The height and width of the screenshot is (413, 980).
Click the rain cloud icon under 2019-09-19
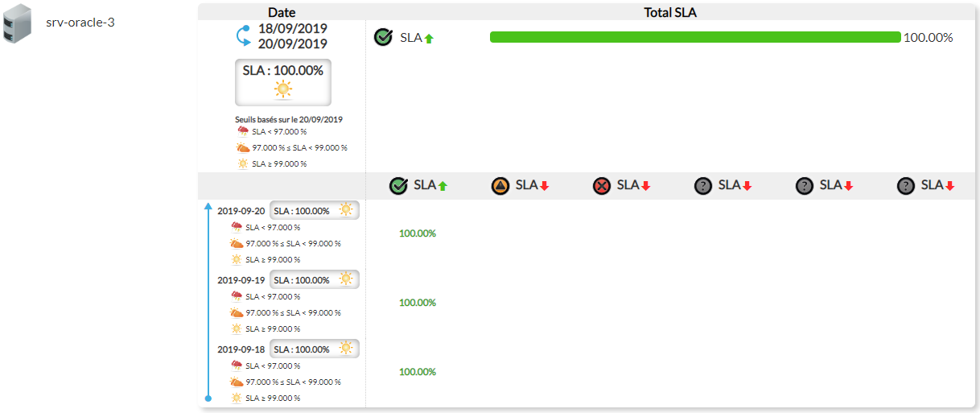(x=237, y=296)
